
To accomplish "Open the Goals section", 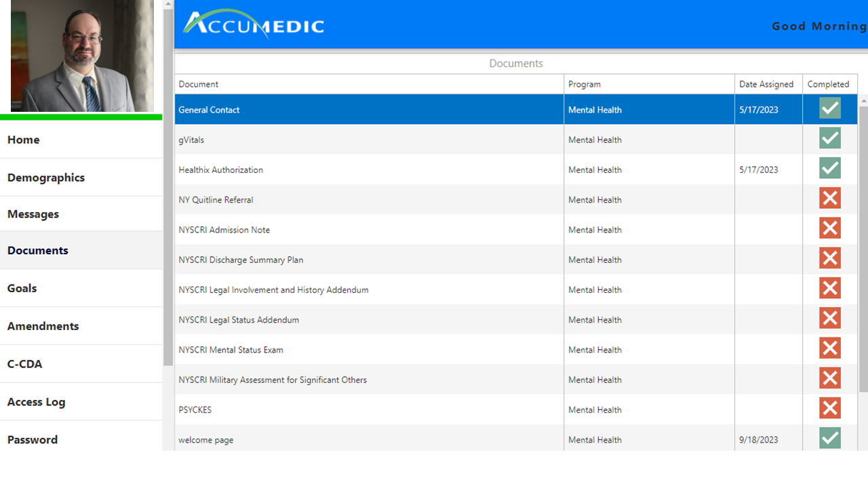I will click(22, 288).
